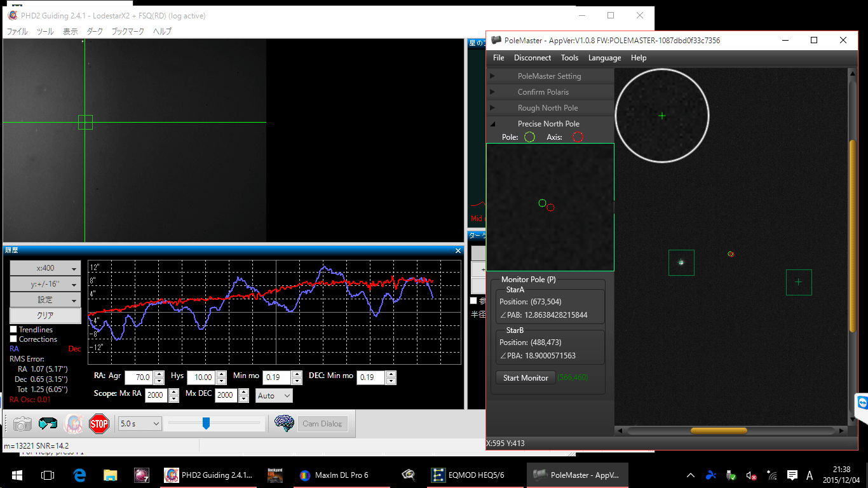Viewport: 868px width, 488px height.
Task: Click the green Pole circle indicator
Action: [529, 137]
